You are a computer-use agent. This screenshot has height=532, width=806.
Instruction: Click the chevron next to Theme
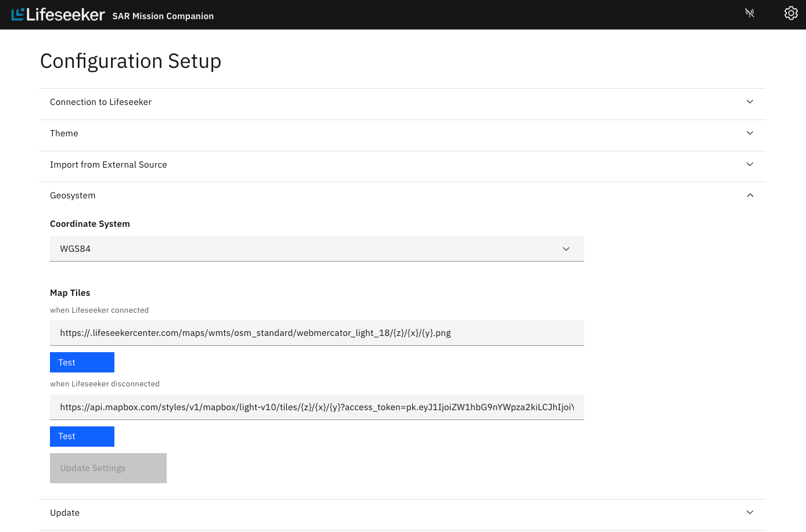pyautogui.click(x=750, y=133)
